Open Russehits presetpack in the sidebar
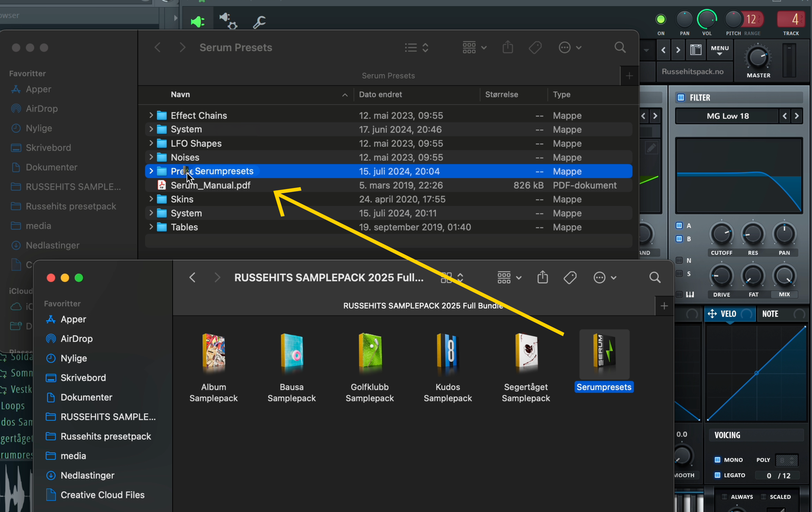 [x=106, y=436]
